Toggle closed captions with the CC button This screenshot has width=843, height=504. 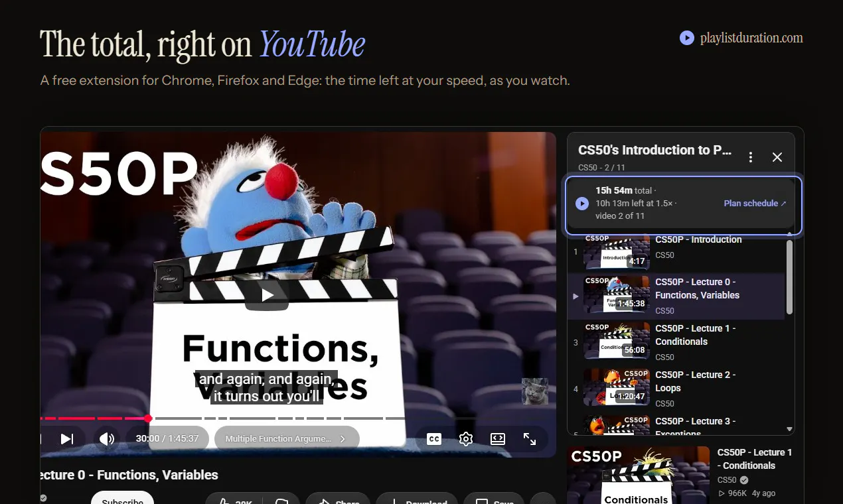click(434, 439)
